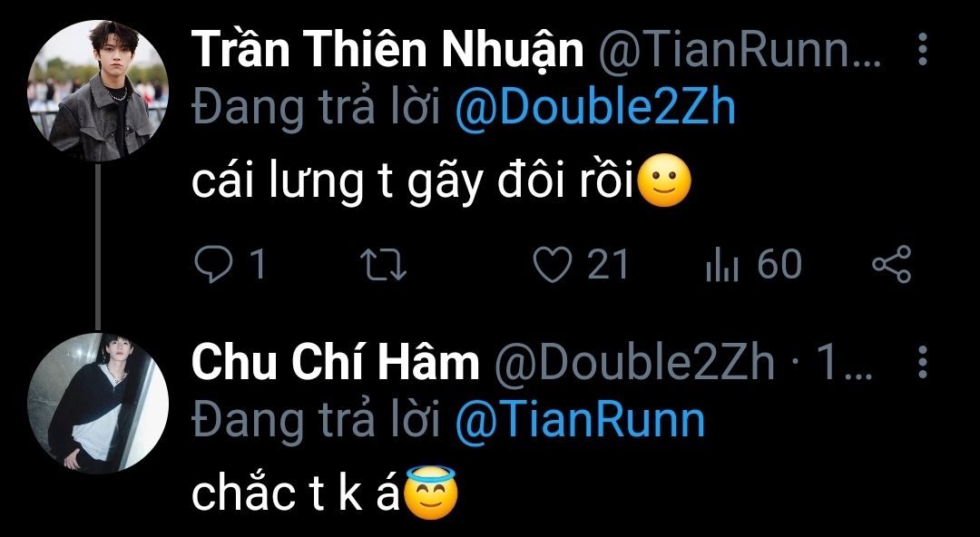980x537 pixels.
Task: Open the truncated @TianRunn... handle in the header
Action: coord(740,52)
